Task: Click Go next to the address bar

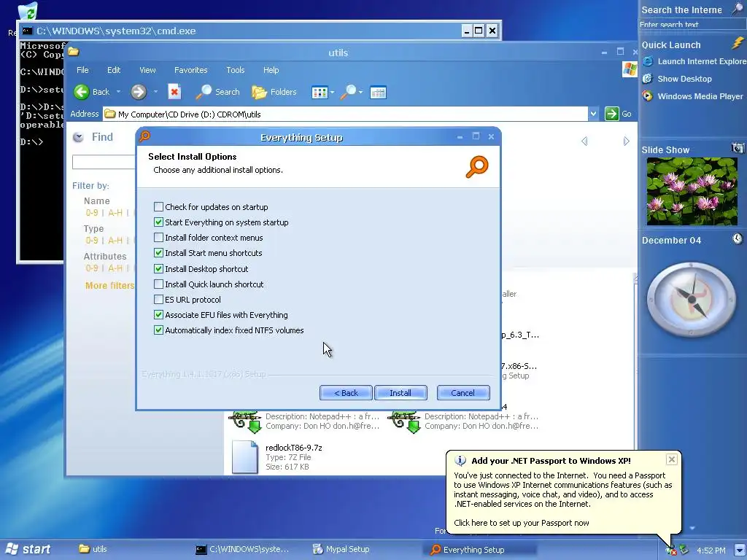Action: [x=619, y=114]
